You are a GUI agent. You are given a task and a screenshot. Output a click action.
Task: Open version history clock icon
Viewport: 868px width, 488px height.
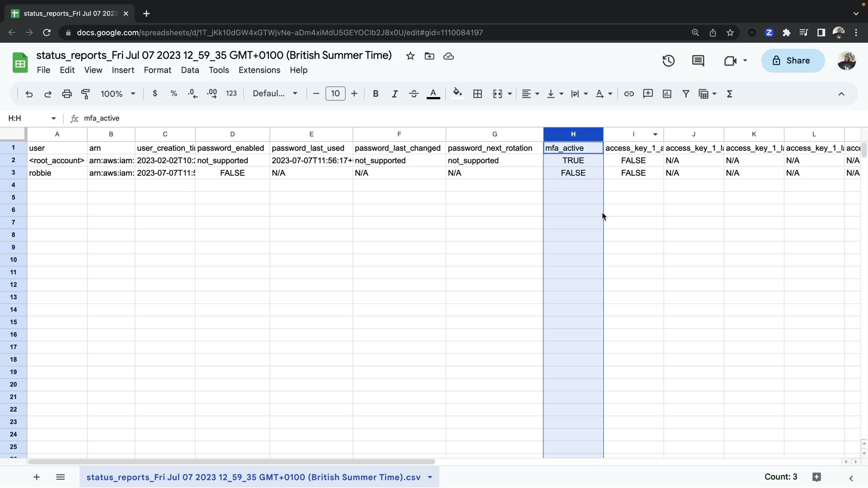[x=668, y=61]
